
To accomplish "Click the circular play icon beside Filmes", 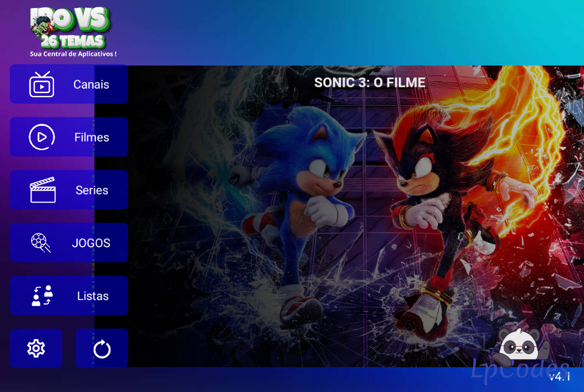I will (x=42, y=137).
